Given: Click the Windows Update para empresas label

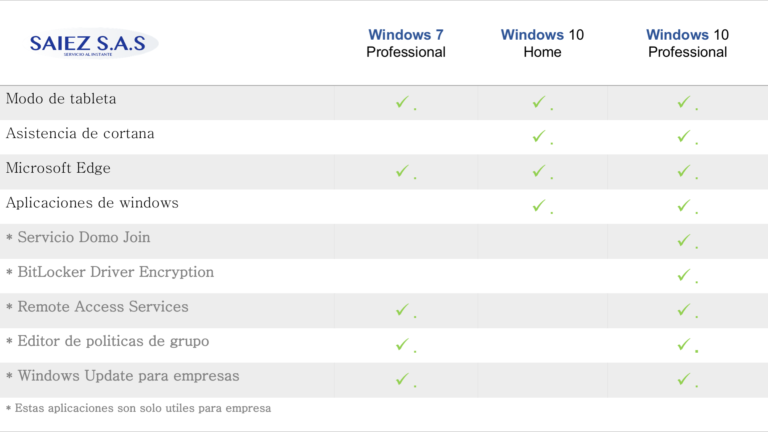Looking at the screenshot, I should [122, 376].
